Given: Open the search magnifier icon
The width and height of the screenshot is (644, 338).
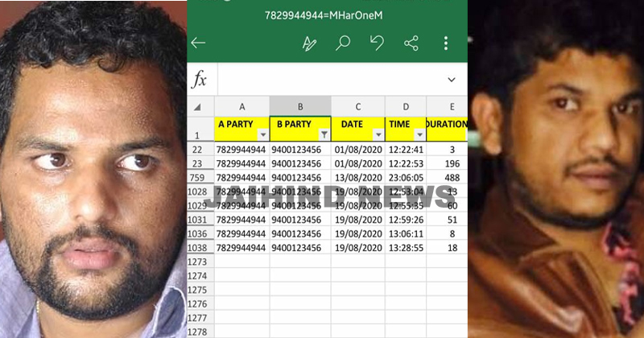Looking at the screenshot, I should coord(343,43).
